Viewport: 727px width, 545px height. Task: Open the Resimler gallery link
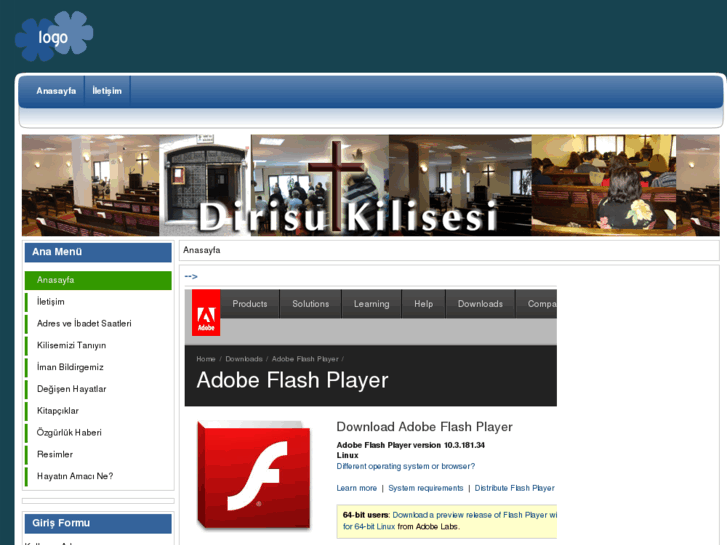coord(98,455)
